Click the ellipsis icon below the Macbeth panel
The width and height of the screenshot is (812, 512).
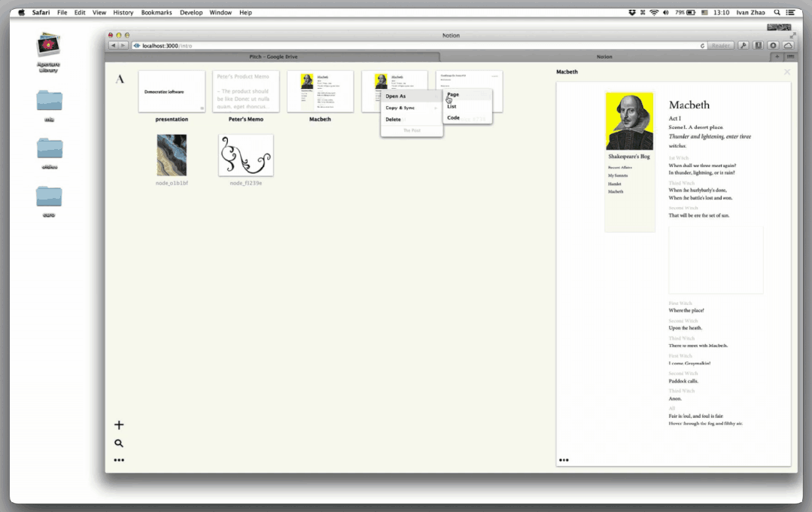click(563, 459)
